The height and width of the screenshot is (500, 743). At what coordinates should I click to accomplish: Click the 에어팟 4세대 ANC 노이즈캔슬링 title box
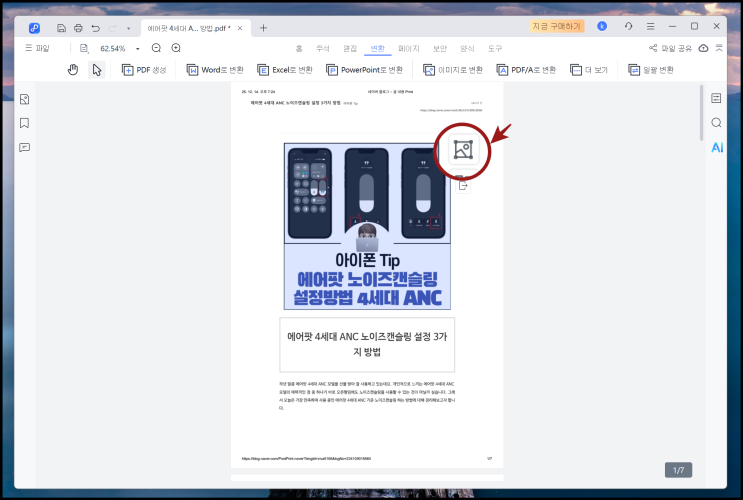[367, 345]
